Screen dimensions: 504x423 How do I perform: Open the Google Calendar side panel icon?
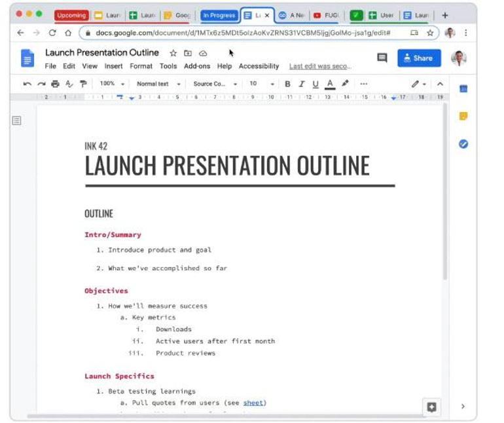(x=463, y=88)
